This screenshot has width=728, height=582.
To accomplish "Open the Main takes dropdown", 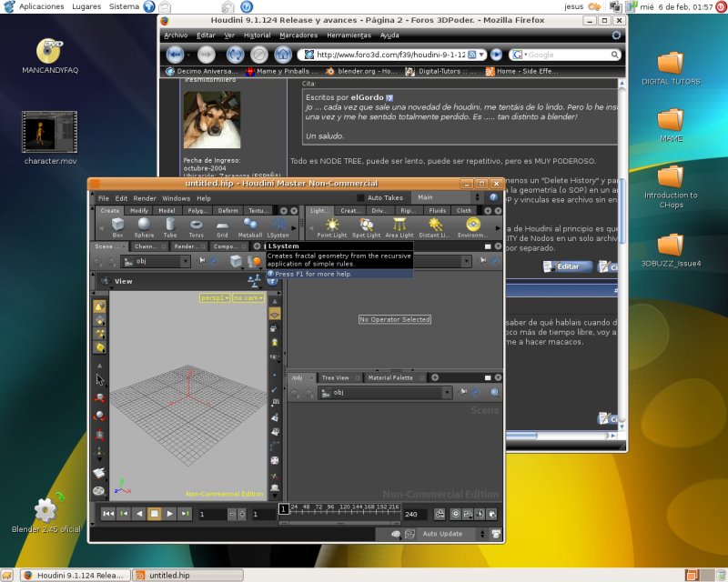I will pos(448,197).
